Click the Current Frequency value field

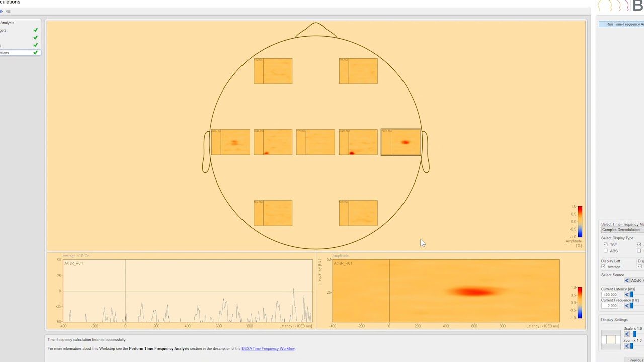[x=610, y=306]
